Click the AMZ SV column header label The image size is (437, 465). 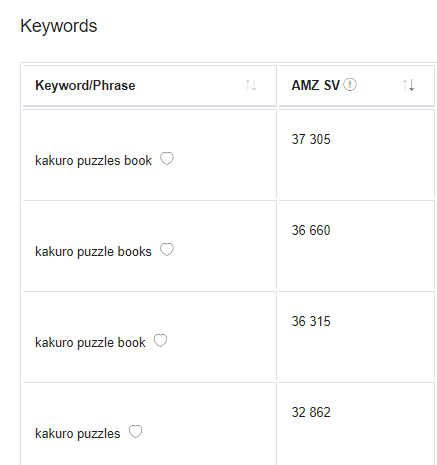pos(315,85)
